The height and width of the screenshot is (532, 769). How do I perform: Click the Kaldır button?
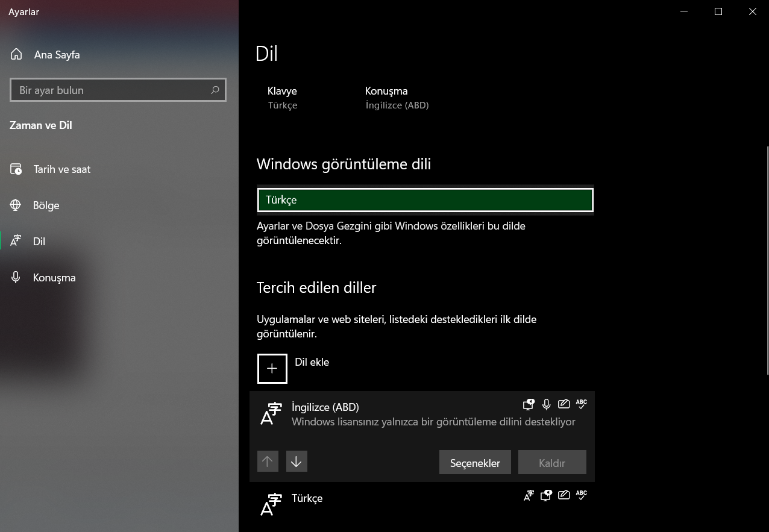(x=552, y=463)
